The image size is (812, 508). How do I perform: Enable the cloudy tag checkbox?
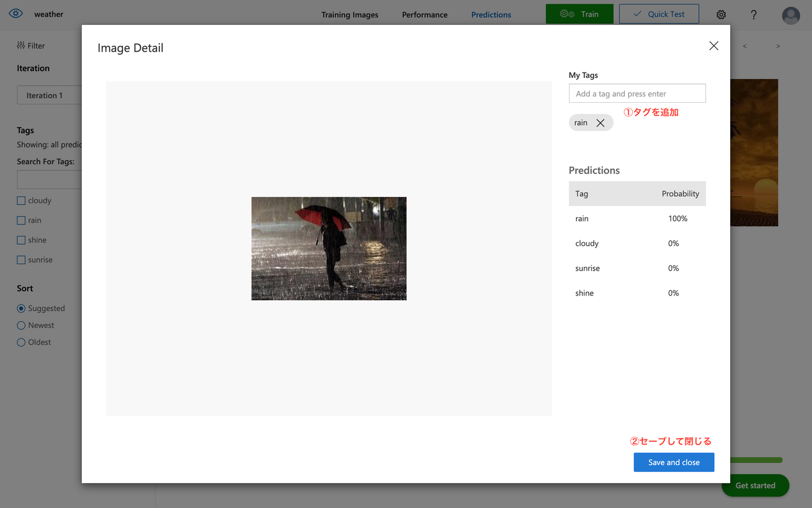pyautogui.click(x=21, y=201)
